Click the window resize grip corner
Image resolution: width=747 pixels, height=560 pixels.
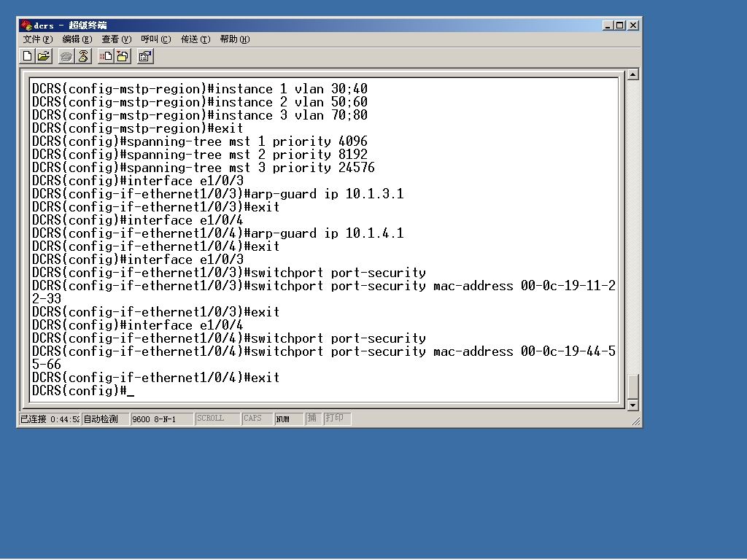pyautogui.click(x=636, y=421)
